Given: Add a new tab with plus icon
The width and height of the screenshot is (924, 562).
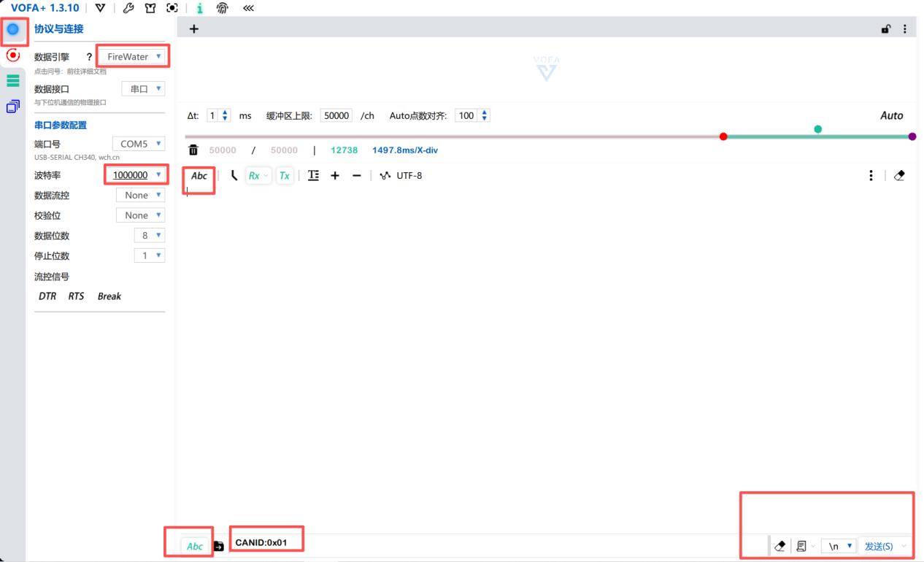Looking at the screenshot, I should click(193, 29).
